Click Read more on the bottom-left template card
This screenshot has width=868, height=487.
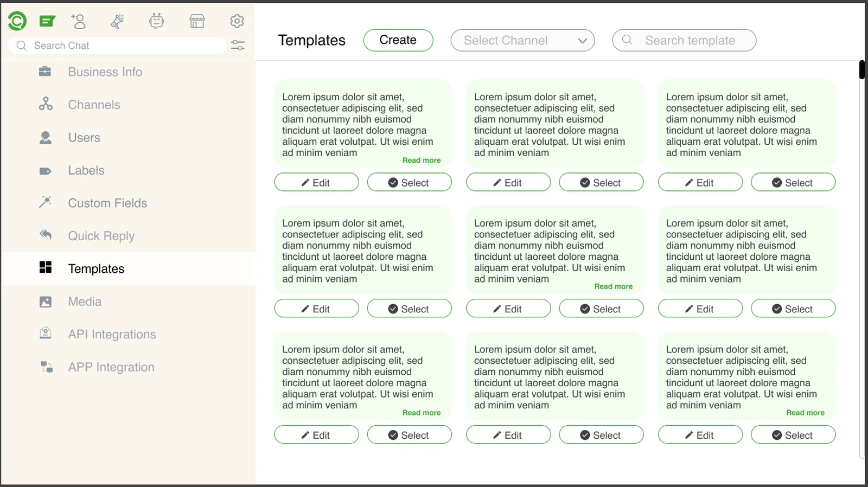click(422, 413)
